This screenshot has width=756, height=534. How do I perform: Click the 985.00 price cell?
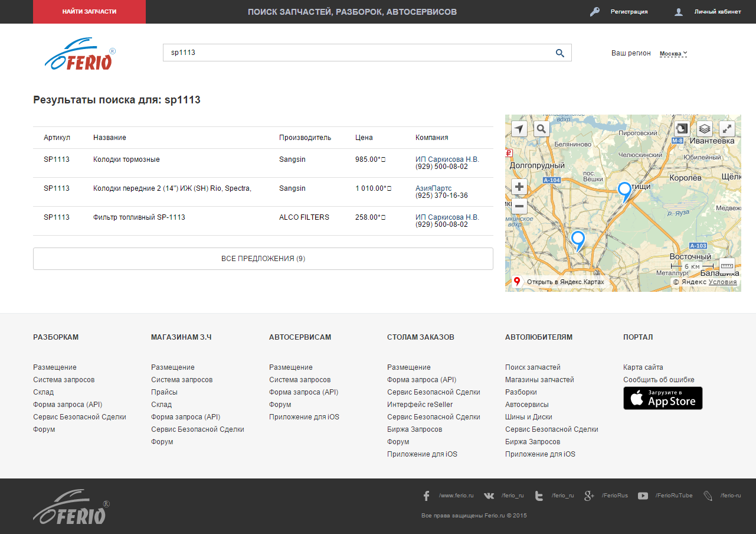pos(370,159)
